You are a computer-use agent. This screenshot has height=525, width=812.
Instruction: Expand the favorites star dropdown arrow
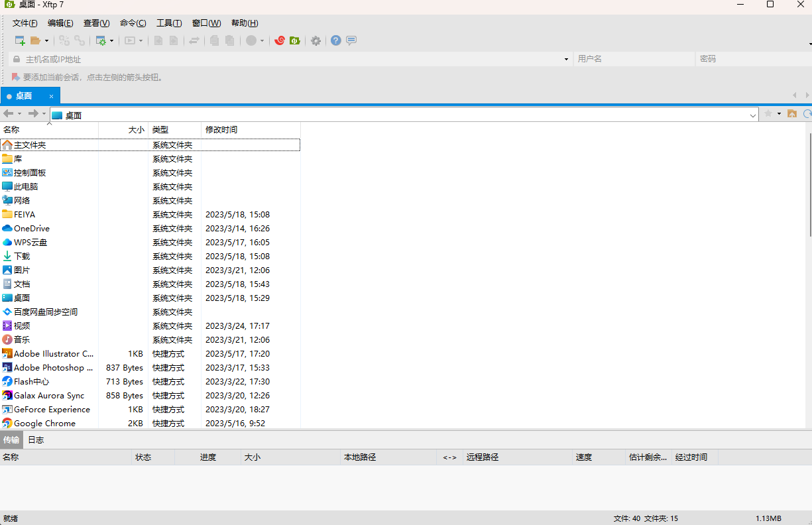click(x=779, y=114)
